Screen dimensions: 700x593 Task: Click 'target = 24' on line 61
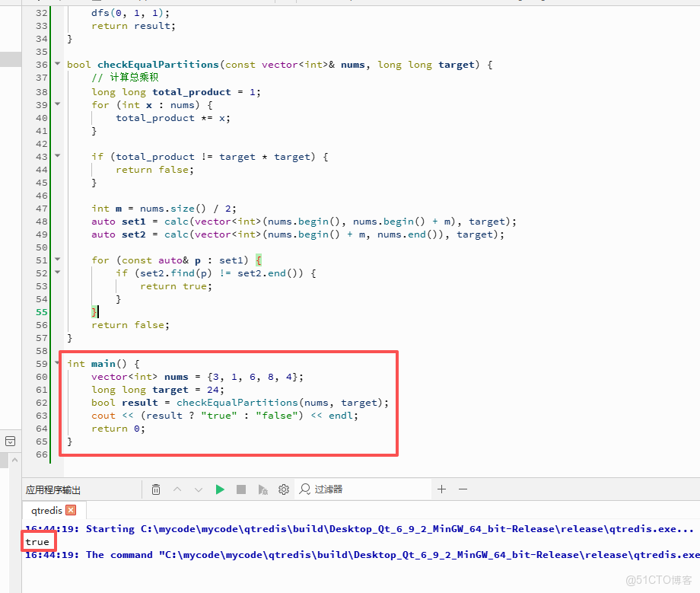point(185,390)
